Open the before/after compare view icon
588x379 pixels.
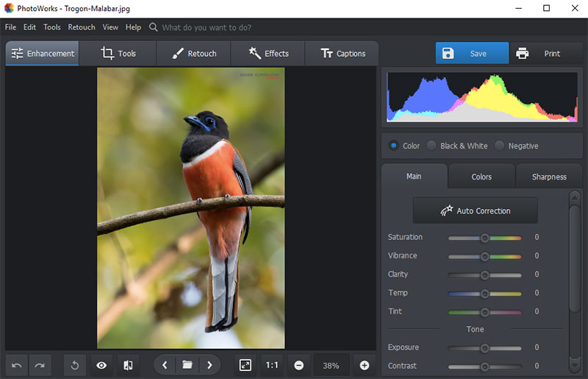(x=128, y=365)
